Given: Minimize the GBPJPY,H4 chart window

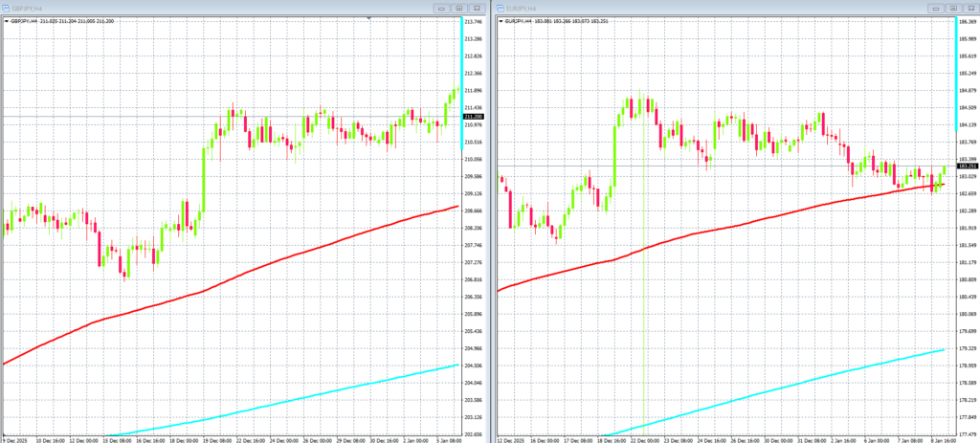Looking at the screenshot, I should [442, 7].
